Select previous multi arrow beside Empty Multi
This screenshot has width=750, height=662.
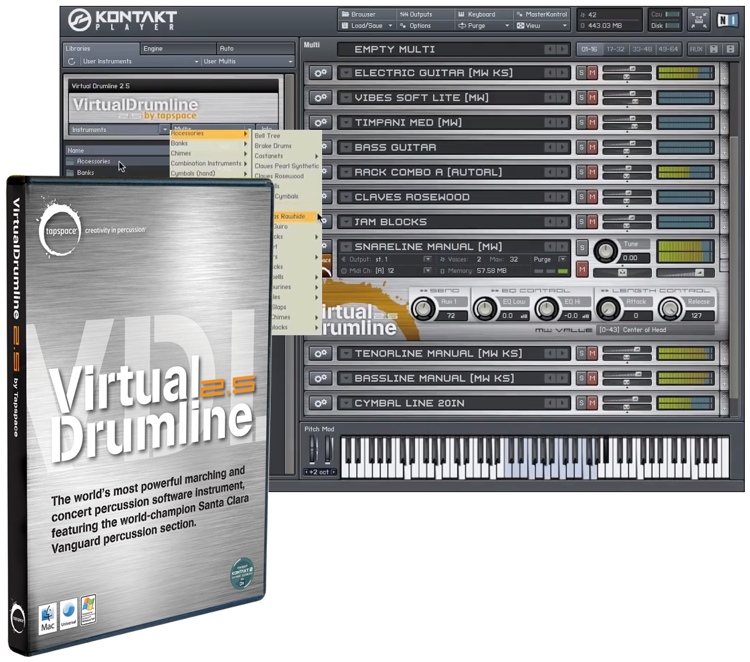click(x=551, y=49)
